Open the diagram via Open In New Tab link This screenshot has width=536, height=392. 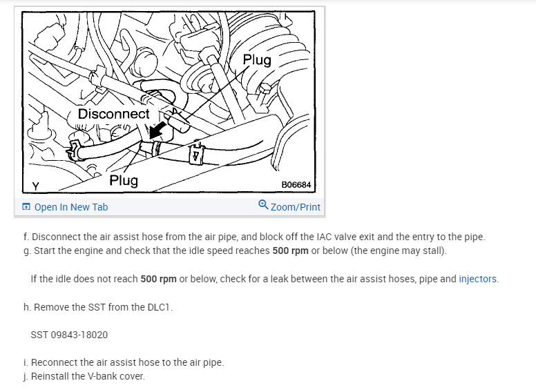pos(71,207)
